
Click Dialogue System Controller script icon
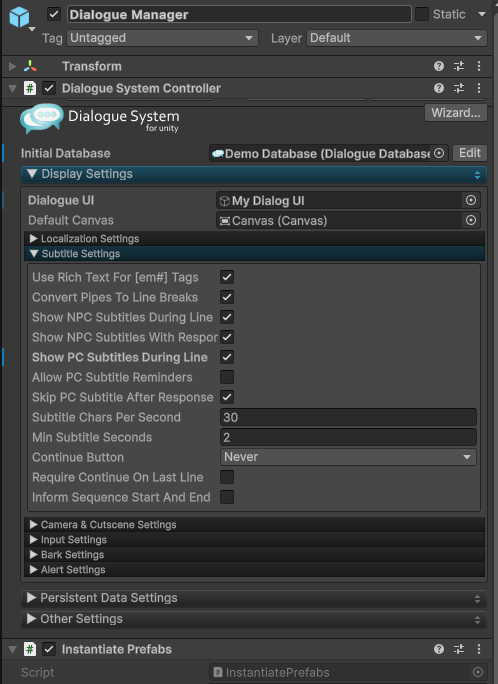30,88
